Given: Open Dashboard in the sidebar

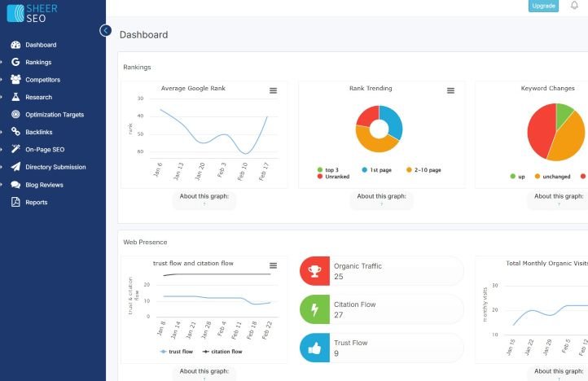Looking at the screenshot, I should [x=41, y=45].
